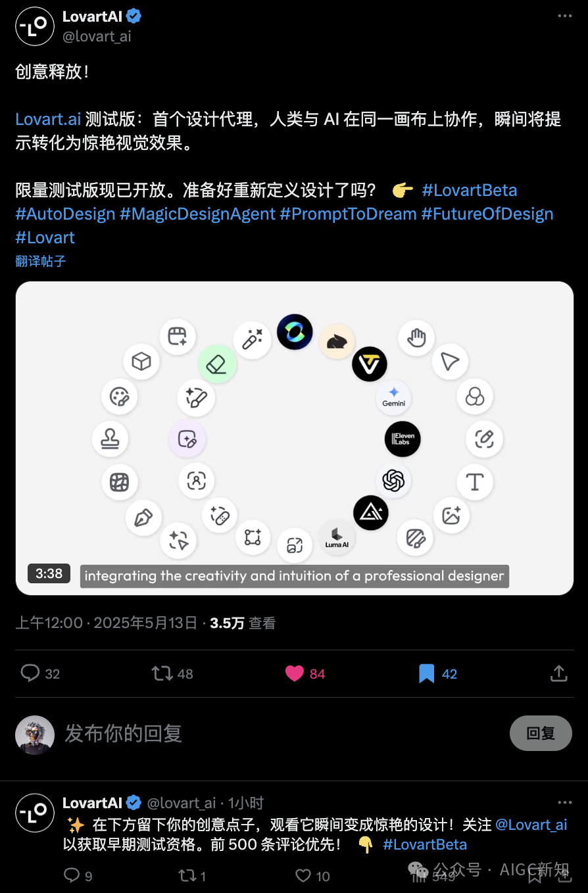
Task: Click the Luma AI logo icon
Action: click(x=337, y=537)
